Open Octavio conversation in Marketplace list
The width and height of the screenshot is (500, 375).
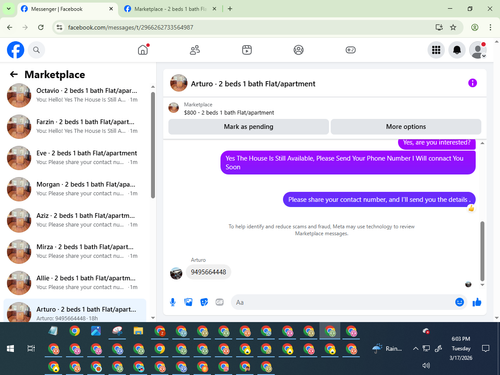tap(75, 95)
